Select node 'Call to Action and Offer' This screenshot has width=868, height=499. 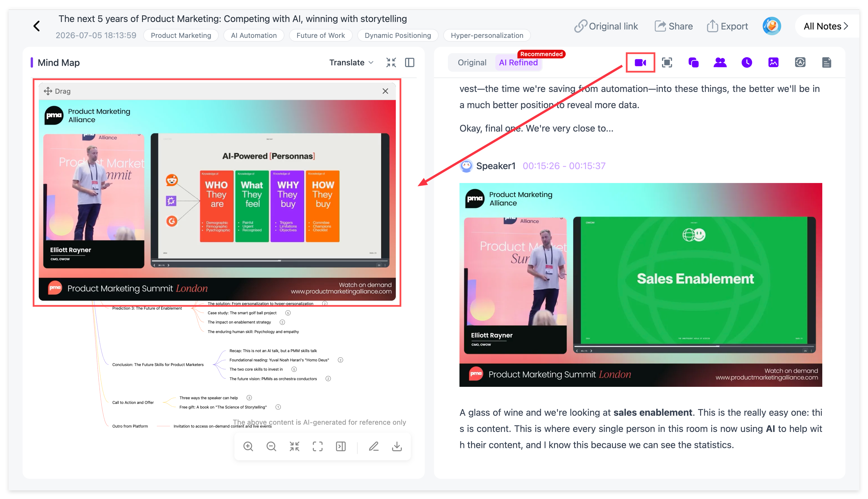(x=133, y=403)
